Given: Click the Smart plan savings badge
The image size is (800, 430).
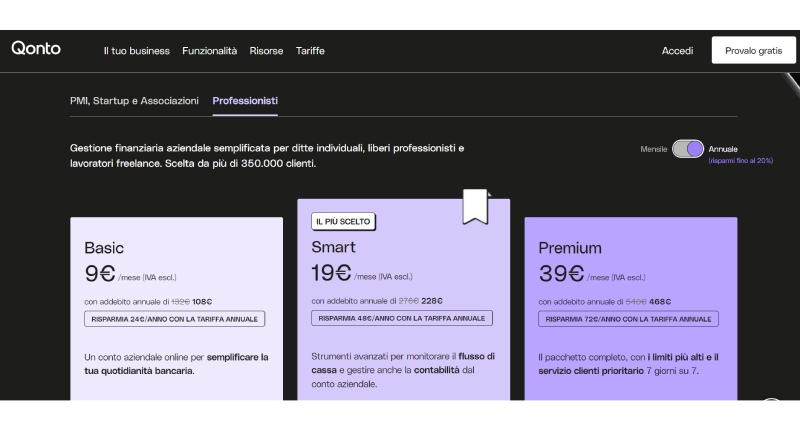Looking at the screenshot, I should point(402,318).
